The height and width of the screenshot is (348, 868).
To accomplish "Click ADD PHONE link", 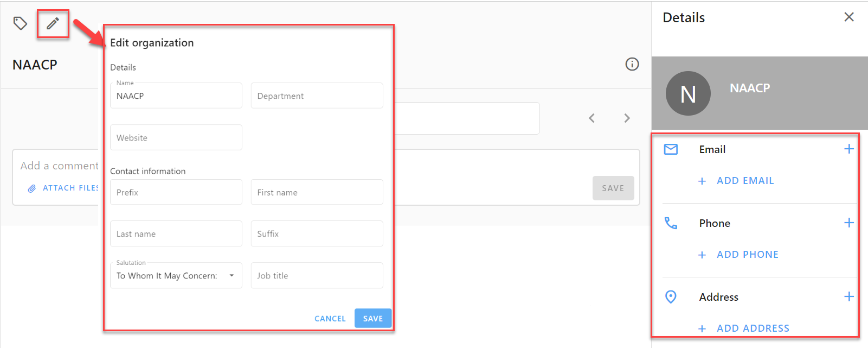I will coord(738,255).
